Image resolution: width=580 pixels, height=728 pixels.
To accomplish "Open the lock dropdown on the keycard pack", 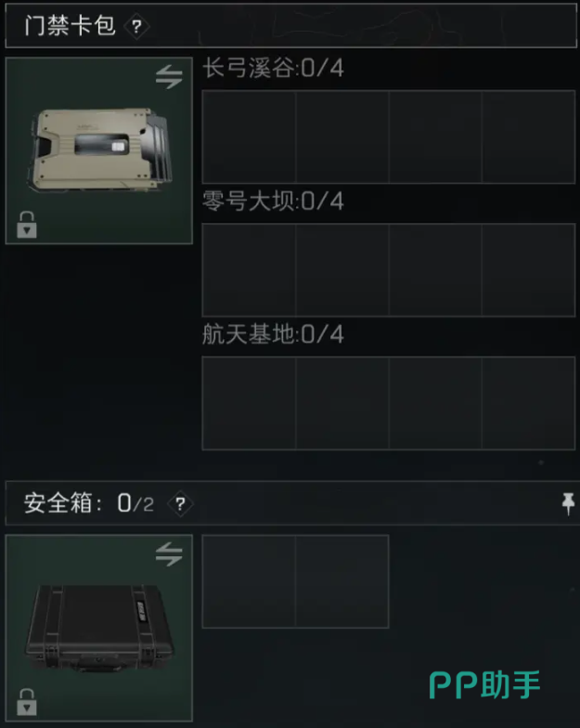I will click(x=26, y=225).
